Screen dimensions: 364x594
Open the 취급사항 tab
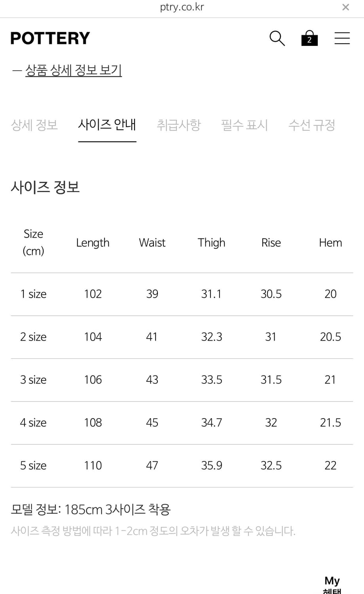point(179,125)
